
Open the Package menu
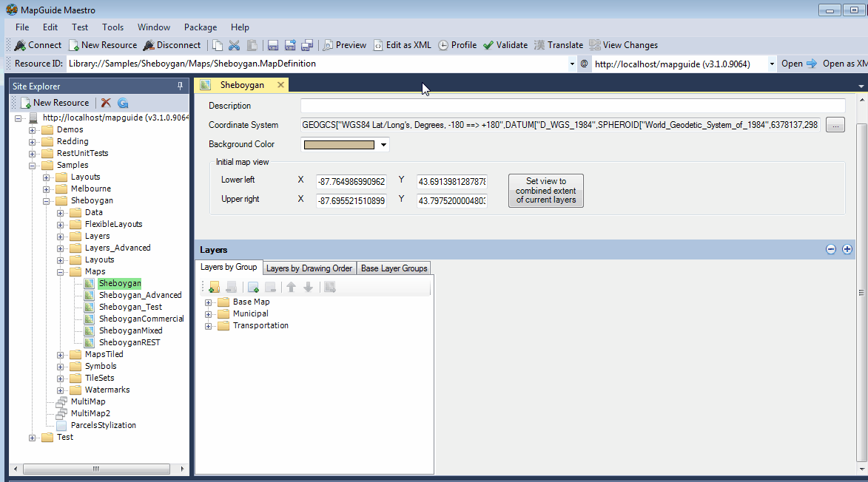click(200, 27)
